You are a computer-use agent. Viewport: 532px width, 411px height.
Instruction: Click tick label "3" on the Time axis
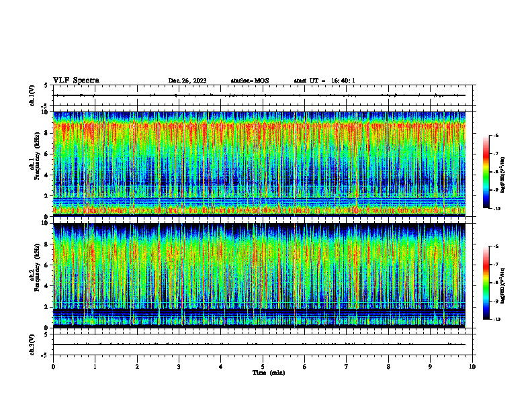coord(179,367)
